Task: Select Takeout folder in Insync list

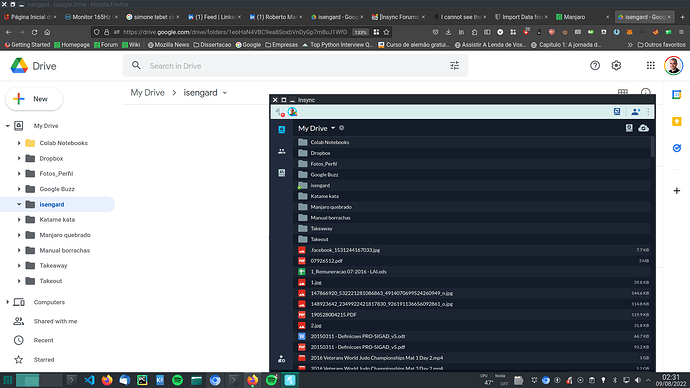Action: click(x=472, y=239)
